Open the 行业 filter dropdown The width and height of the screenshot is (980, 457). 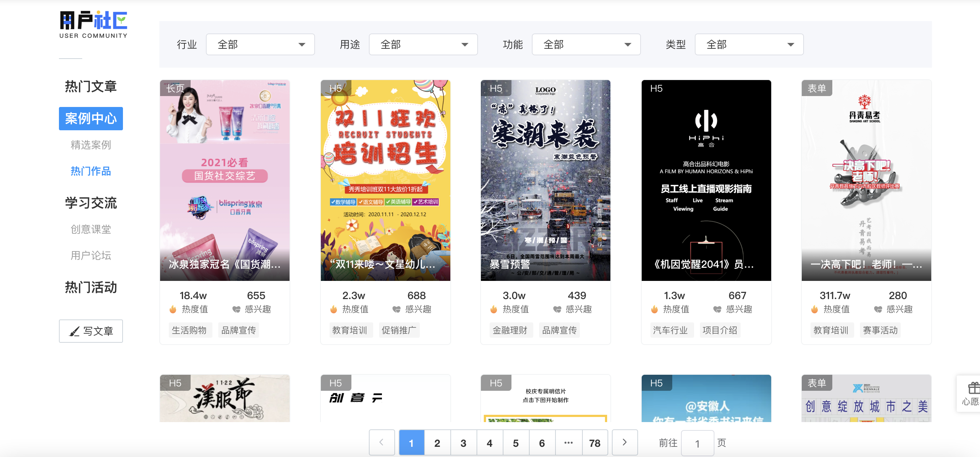pos(260,44)
